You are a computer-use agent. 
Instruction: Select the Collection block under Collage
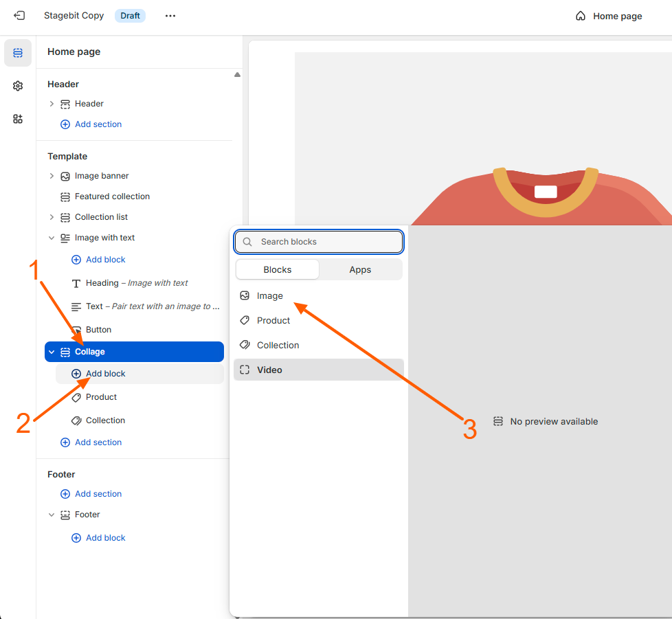139,420
